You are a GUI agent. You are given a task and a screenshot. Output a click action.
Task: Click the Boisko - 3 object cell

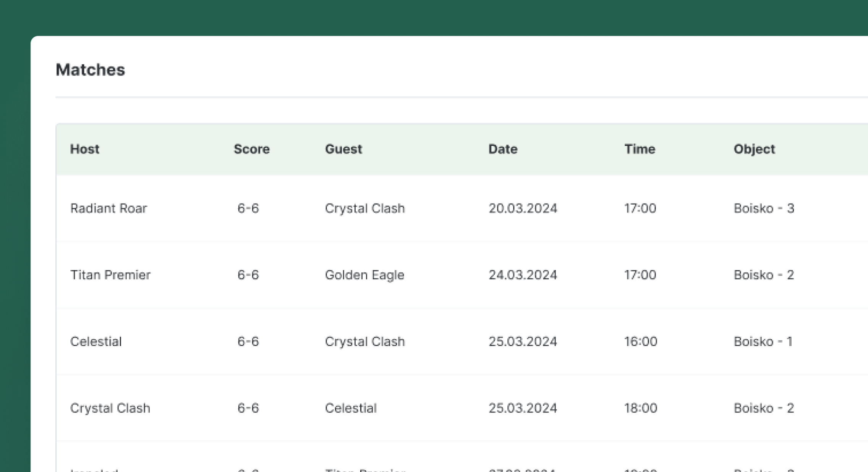tap(763, 208)
